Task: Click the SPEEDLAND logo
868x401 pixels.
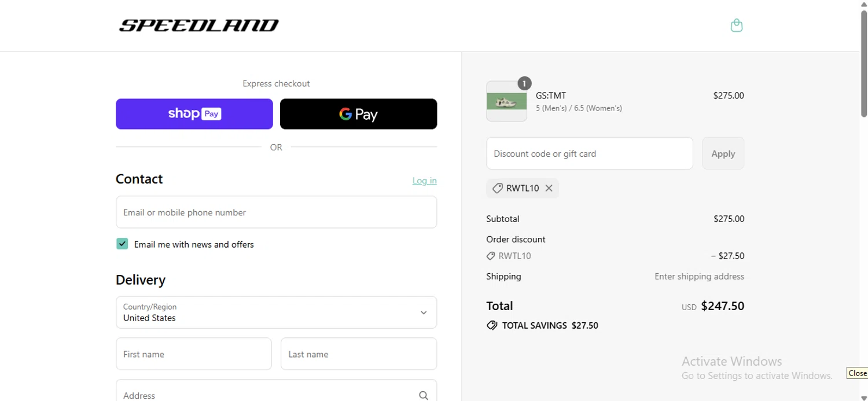Action: pyautogui.click(x=198, y=25)
